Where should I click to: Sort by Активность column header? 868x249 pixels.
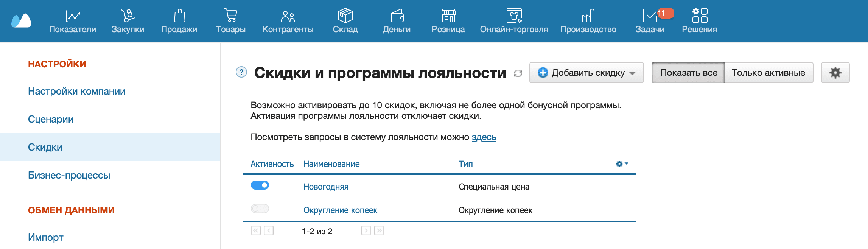coord(272,164)
